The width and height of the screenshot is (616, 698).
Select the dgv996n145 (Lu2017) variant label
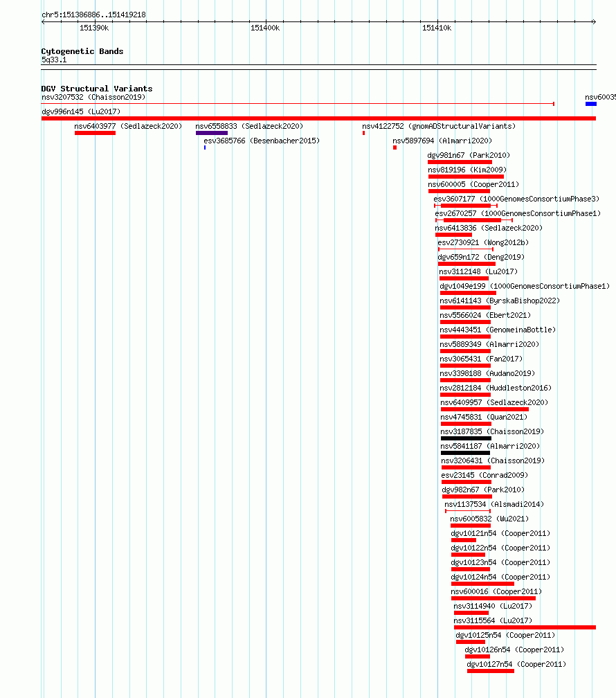pyautogui.click(x=81, y=111)
